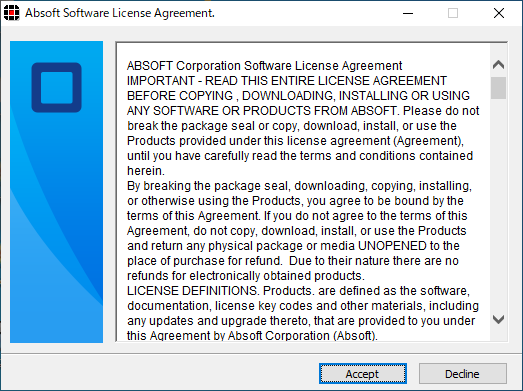
Task: Click the window title "Absoft Software License Agreement."
Action: (120, 13)
